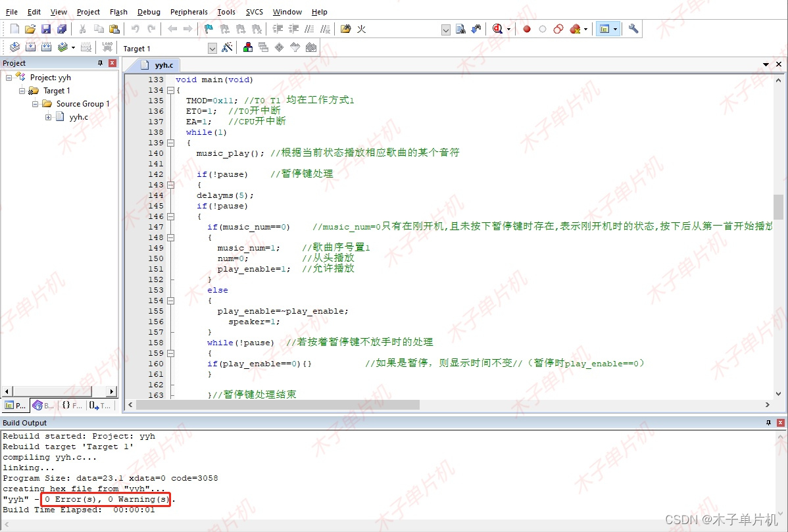Kill all breakpoints
Viewport: 788px width, 532px height.
click(575, 29)
